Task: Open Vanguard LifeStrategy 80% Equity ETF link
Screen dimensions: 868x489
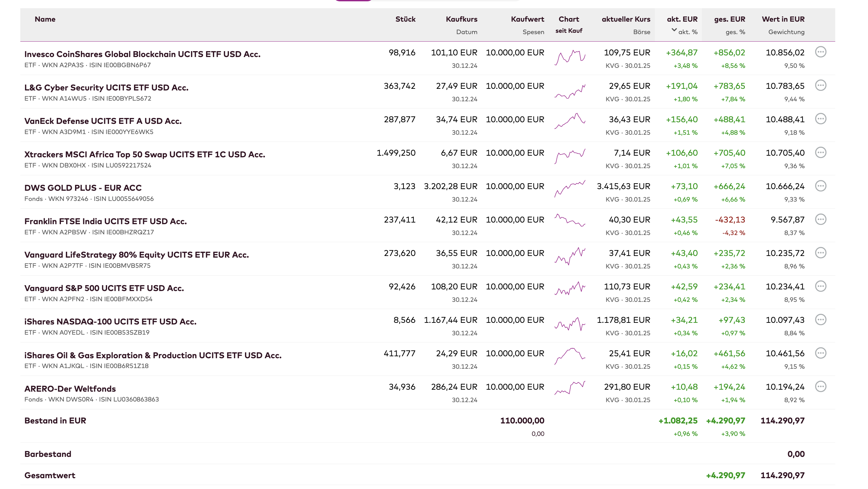Action: click(x=137, y=255)
